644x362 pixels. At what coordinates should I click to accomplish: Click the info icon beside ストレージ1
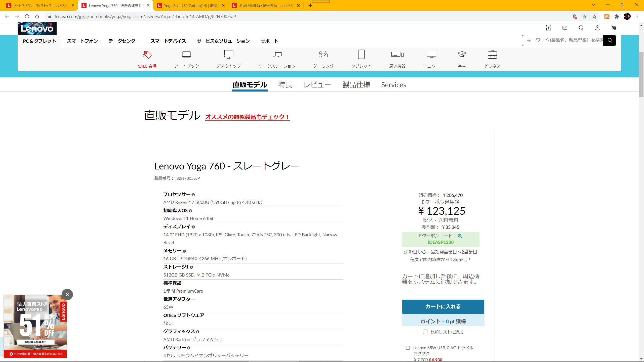[191, 267]
